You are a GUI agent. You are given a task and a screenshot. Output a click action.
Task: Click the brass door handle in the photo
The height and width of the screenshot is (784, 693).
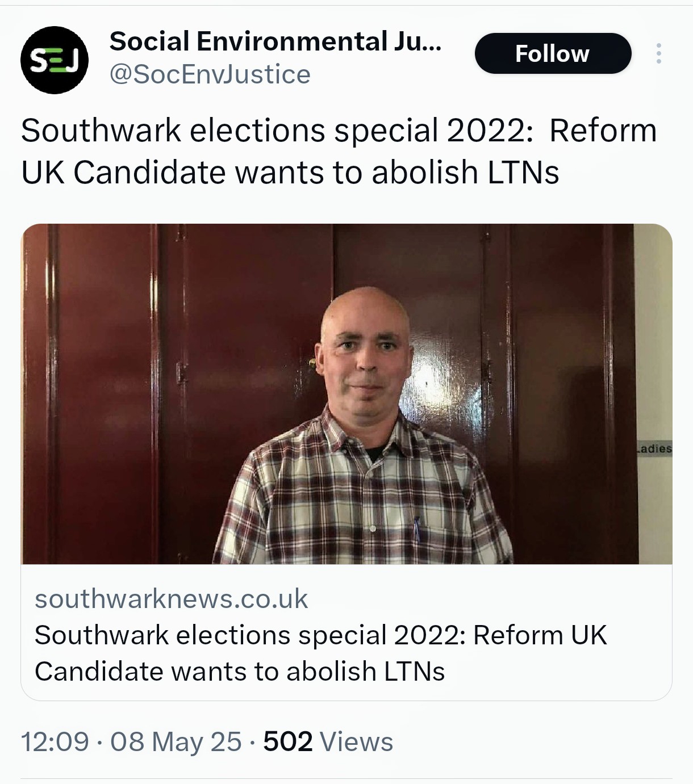(x=312, y=361)
